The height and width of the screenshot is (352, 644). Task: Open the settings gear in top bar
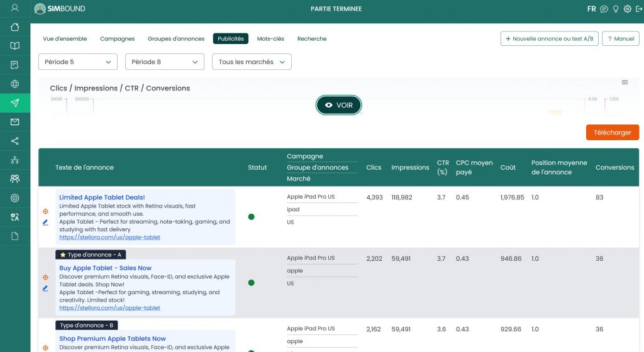(628, 9)
